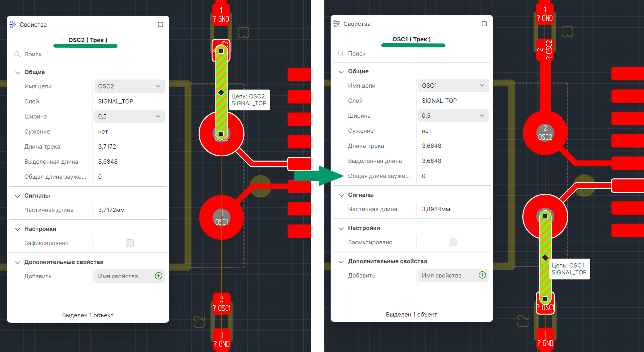
Task: Open Ширина 0,5 dropdown in OSC2 panel
Action: (x=129, y=117)
